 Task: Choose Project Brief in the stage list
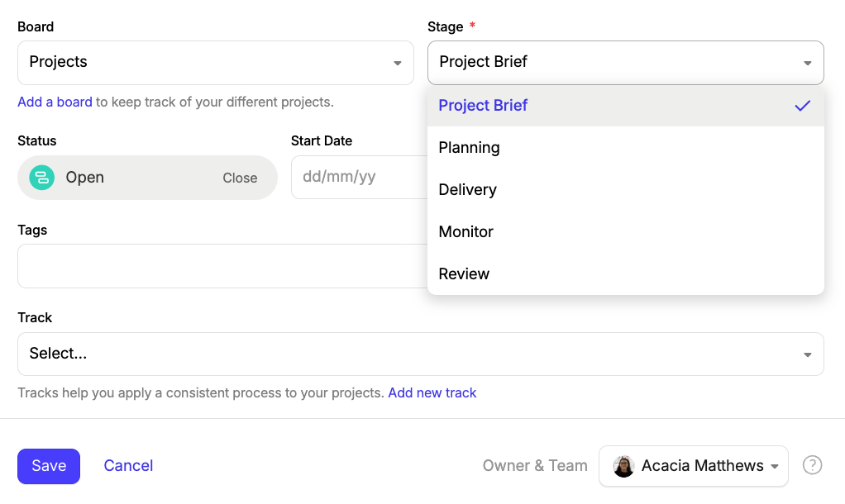click(x=626, y=106)
